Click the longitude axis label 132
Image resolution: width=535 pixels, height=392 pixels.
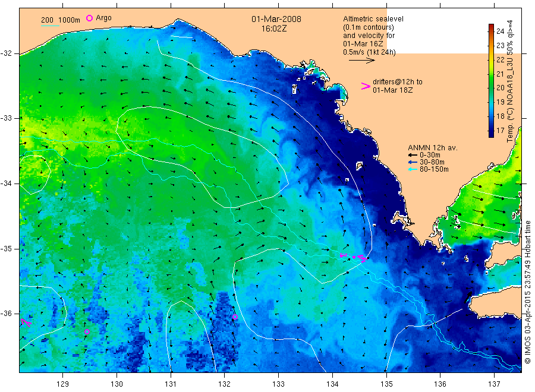tap(225, 384)
